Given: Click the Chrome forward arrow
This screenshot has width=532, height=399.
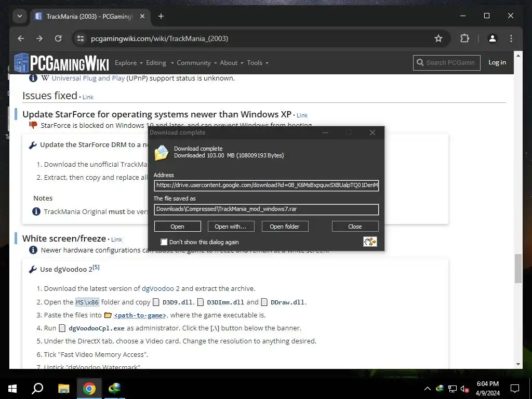Looking at the screenshot, I should (x=39, y=38).
